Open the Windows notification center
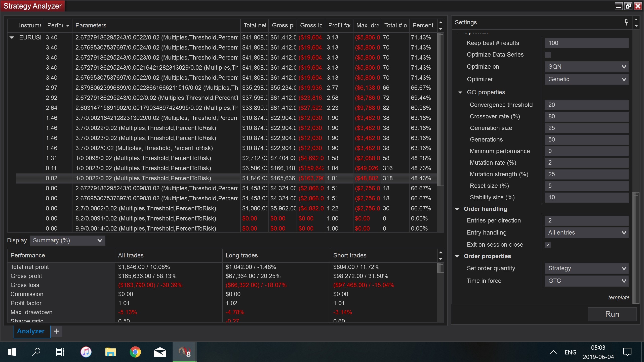 pyautogui.click(x=627, y=352)
